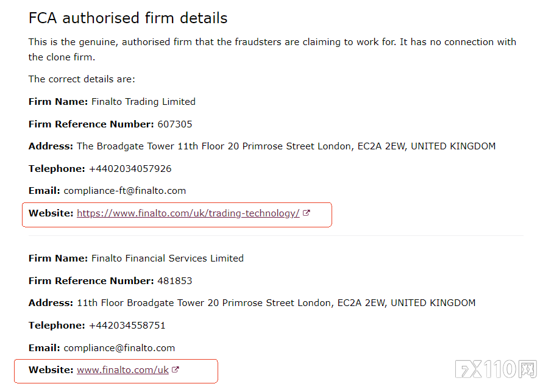Viewport: 554px width, 392px height.
Task: Click the compliance@finalto.com email address
Action: [119, 348]
